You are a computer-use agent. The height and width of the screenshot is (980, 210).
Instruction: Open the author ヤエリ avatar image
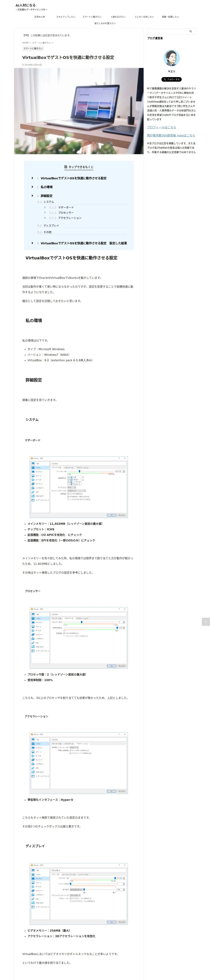click(x=172, y=58)
